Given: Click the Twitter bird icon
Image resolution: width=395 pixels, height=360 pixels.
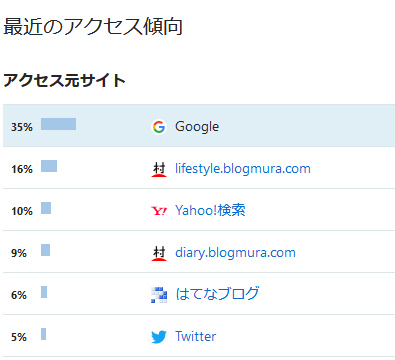Looking at the screenshot, I should 159,337.
